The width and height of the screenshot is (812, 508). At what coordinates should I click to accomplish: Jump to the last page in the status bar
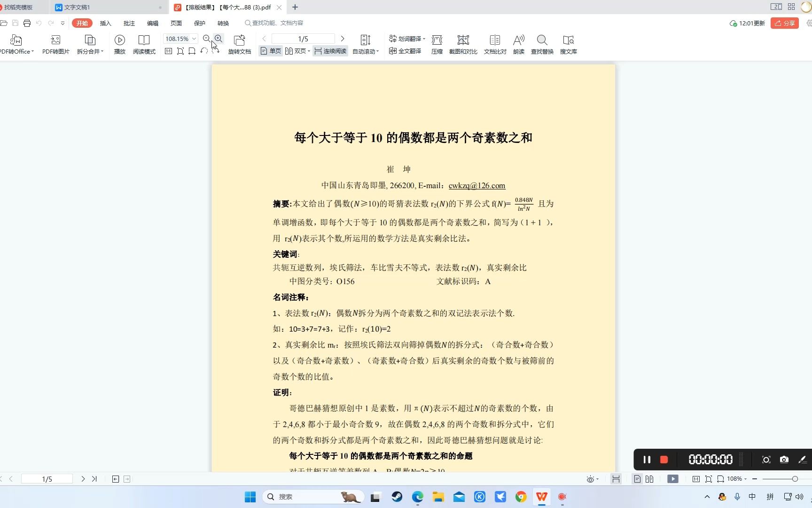tap(94, 479)
